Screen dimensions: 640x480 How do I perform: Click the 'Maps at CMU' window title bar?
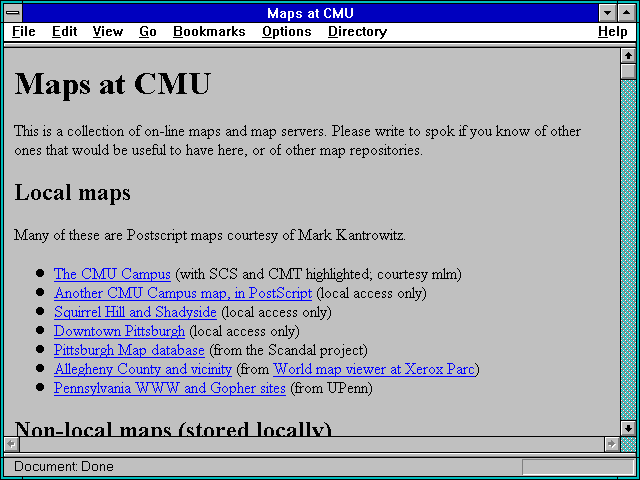pos(310,13)
